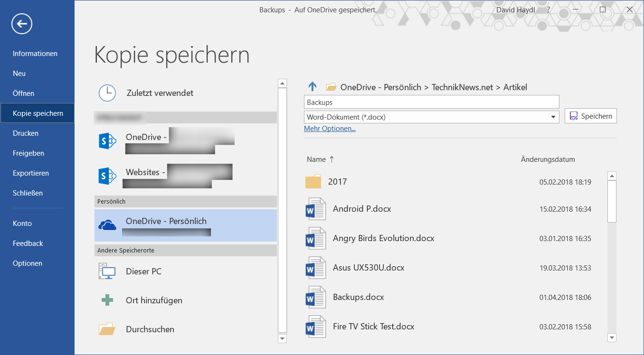Click the Speichern button
644x355 pixels.
(591, 116)
